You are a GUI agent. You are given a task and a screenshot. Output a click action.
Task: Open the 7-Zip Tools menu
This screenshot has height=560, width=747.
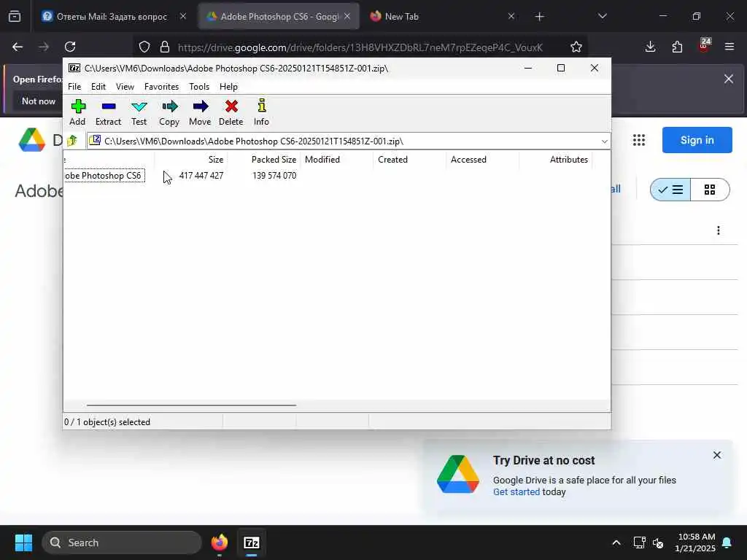pos(199,87)
